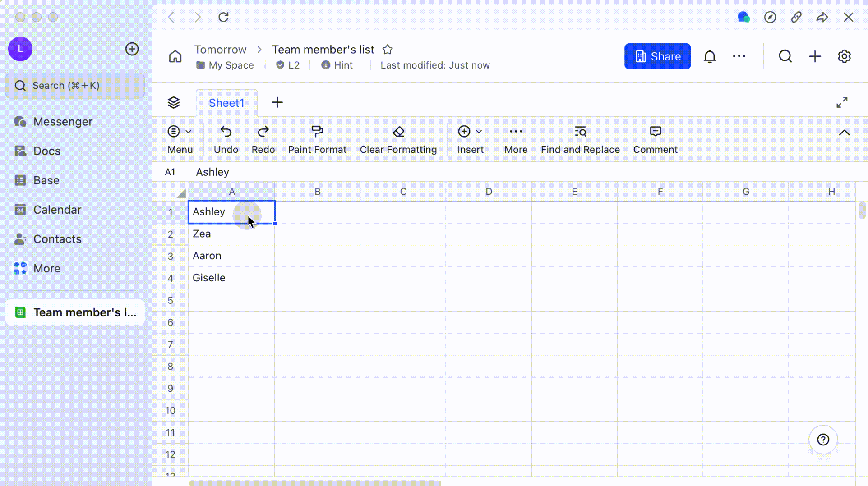This screenshot has width=868, height=486.
Task: Open Tomorrow from the breadcrumb
Action: point(220,50)
